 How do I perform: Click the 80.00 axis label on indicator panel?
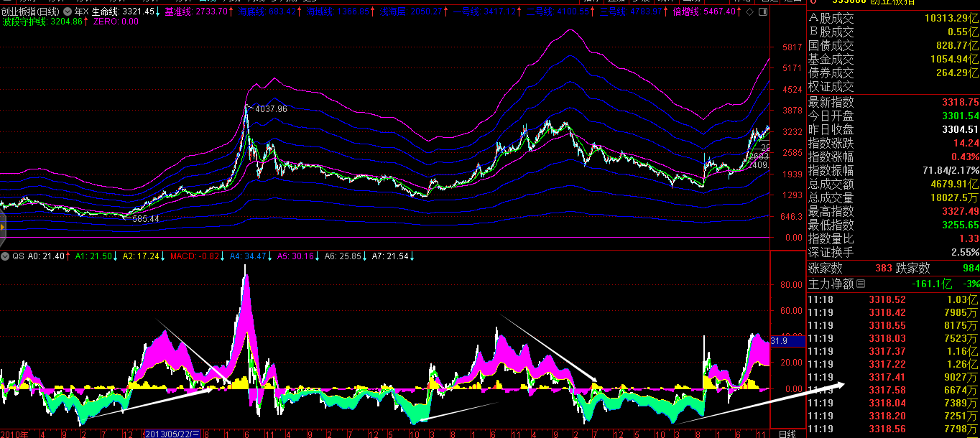(x=792, y=285)
